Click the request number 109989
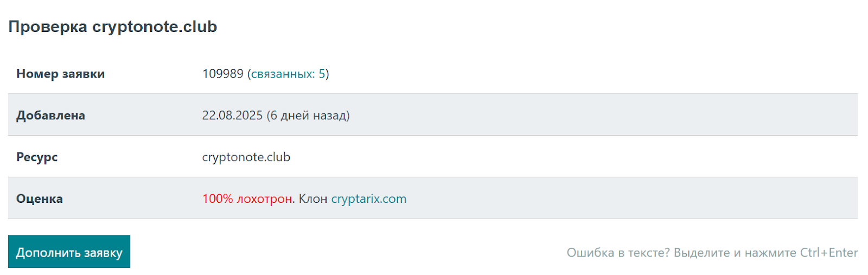This screenshot has width=868, height=275. point(222,74)
